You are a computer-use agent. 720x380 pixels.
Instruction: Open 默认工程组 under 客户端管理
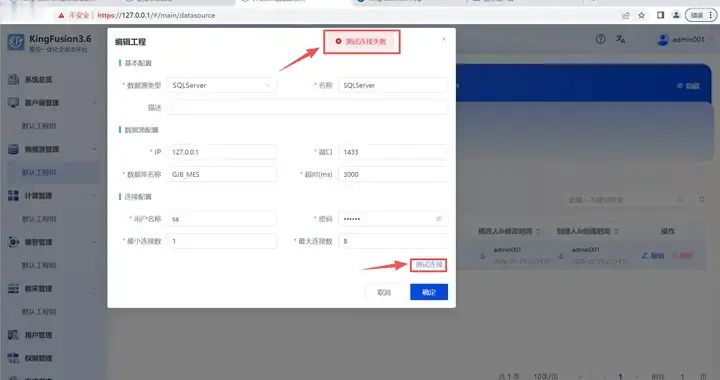pyautogui.click(x=39, y=126)
